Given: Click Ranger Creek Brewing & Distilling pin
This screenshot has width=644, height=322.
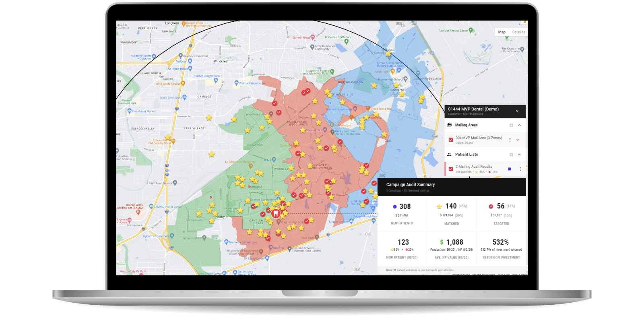Looking at the screenshot, I should click(x=184, y=24).
